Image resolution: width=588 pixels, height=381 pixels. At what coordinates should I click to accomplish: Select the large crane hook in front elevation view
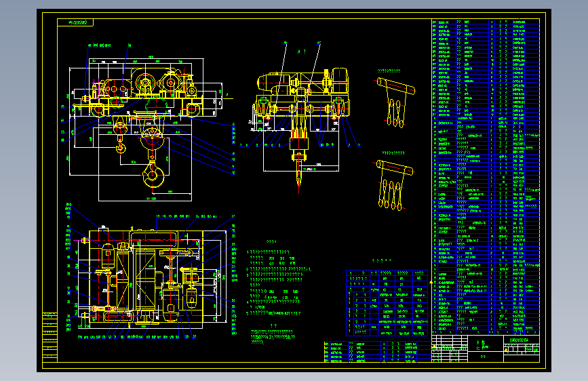[x=153, y=175]
